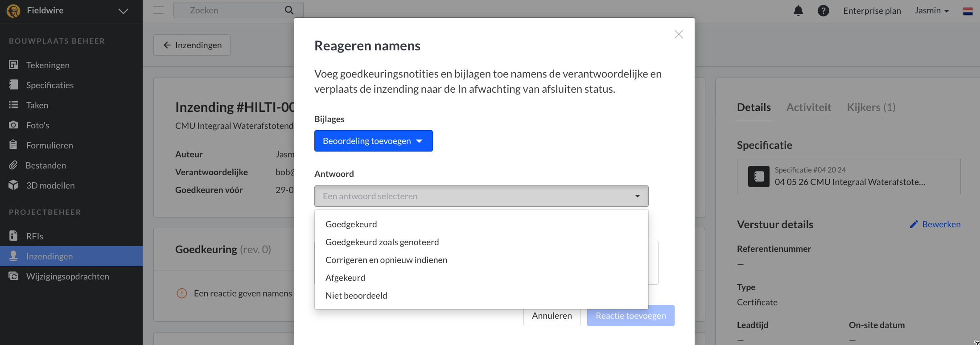Select Inzendingen in the sidebar
980x345 pixels.
pos(71,256)
